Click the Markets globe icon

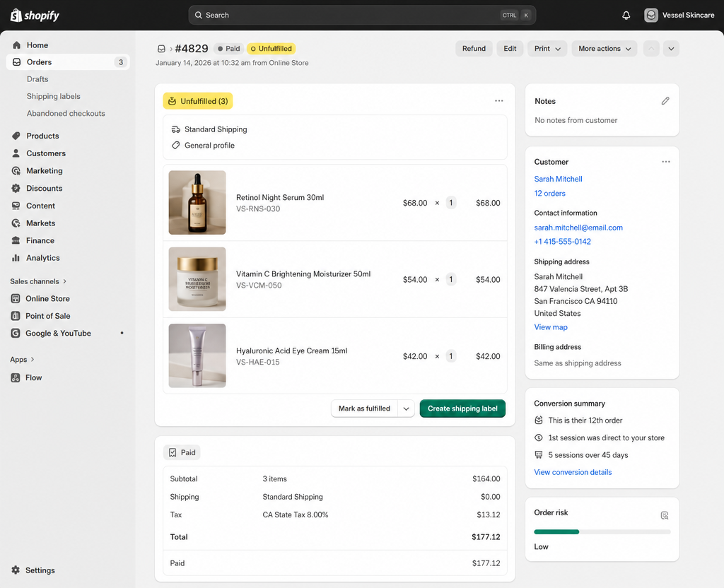[x=16, y=223]
